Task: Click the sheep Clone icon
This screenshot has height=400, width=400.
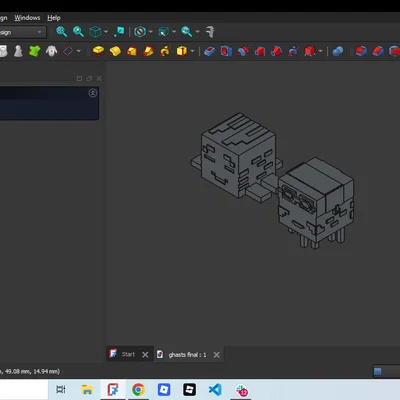Action: coord(51,51)
